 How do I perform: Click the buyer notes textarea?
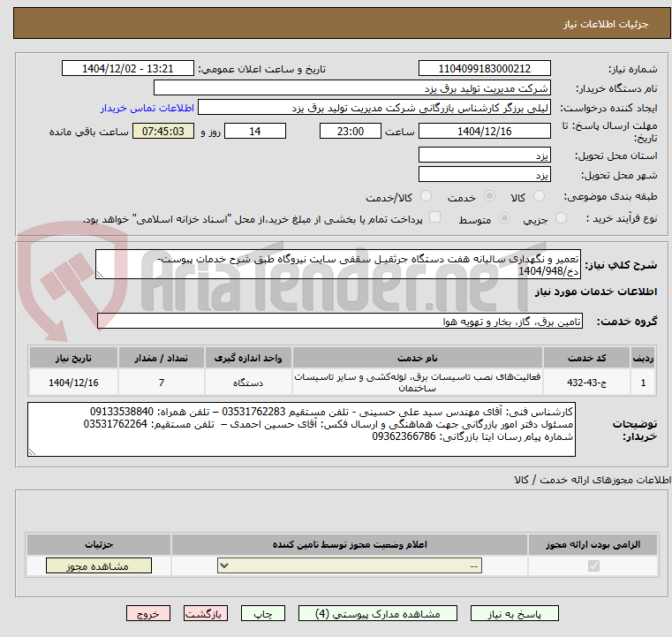(301, 429)
